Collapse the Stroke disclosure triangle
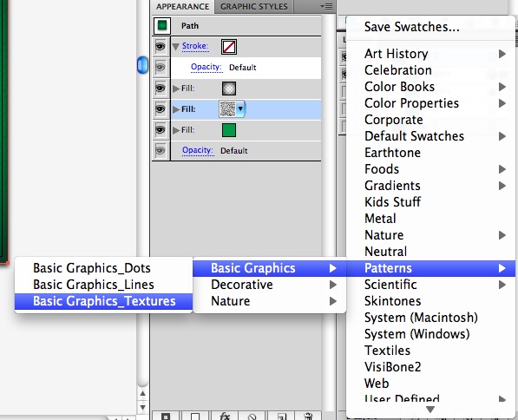This screenshot has width=518, height=420. coord(176,47)
